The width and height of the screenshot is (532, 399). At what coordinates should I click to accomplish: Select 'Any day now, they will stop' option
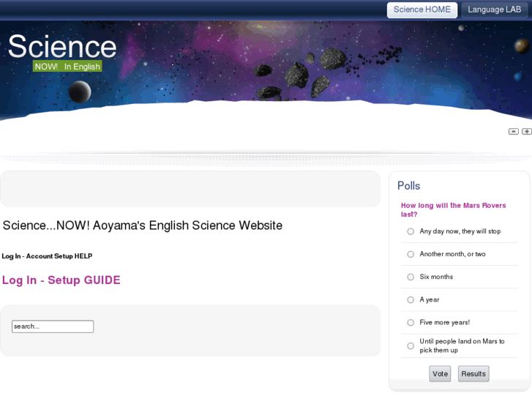(411, 231)
